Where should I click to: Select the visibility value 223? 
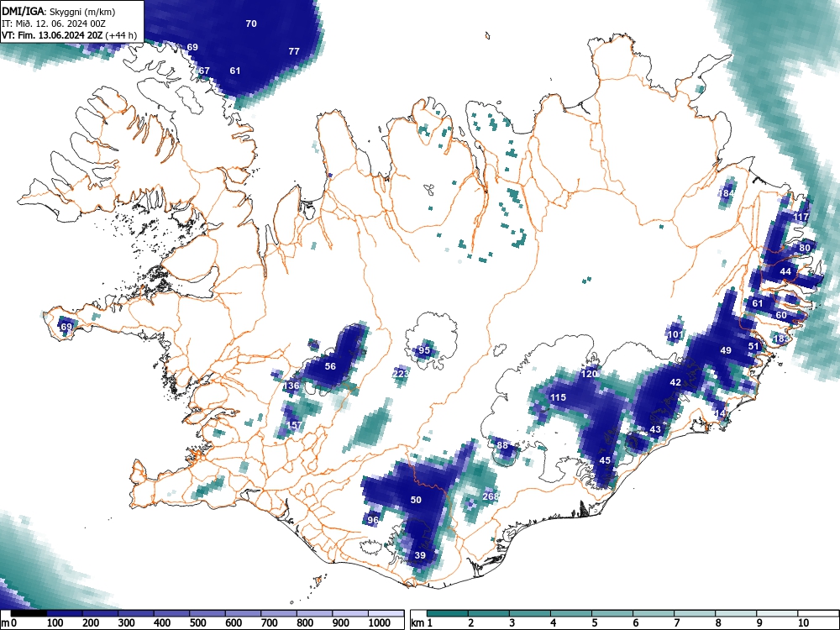point(401,374)
